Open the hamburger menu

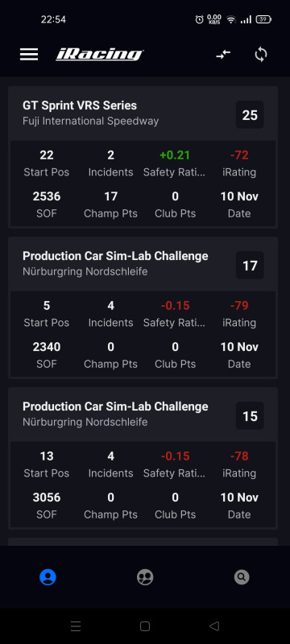(29, 54)
